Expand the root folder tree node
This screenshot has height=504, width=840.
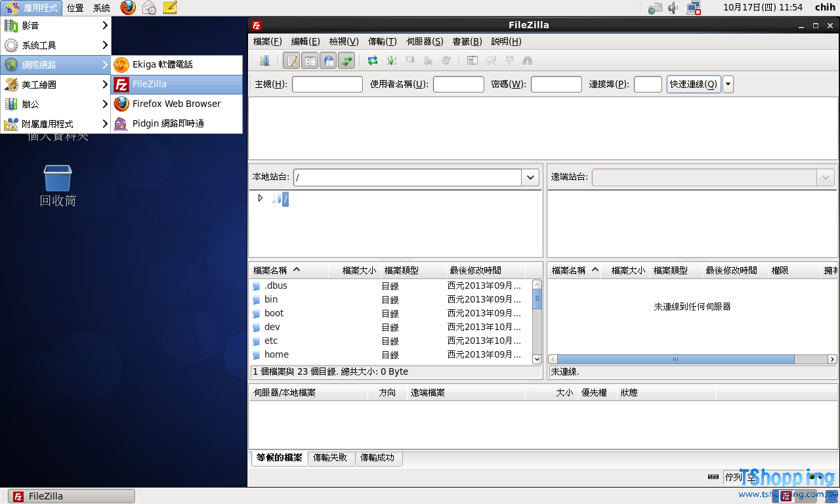click(x=260, y=198)
